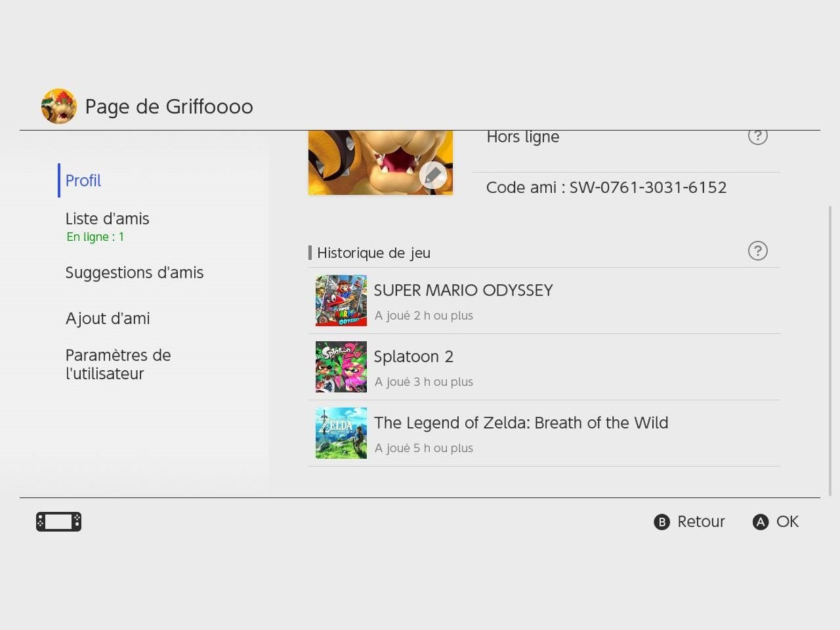Select the Splatoon 2 game cover
Image resolution: width=840 pixels, height=630 pixels.
click(341, 367)
